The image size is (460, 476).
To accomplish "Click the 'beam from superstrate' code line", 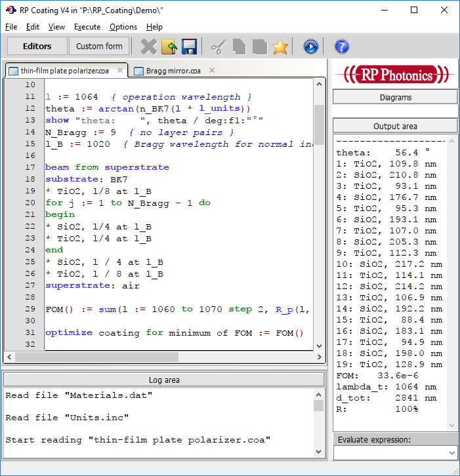I will click(107, 167).
